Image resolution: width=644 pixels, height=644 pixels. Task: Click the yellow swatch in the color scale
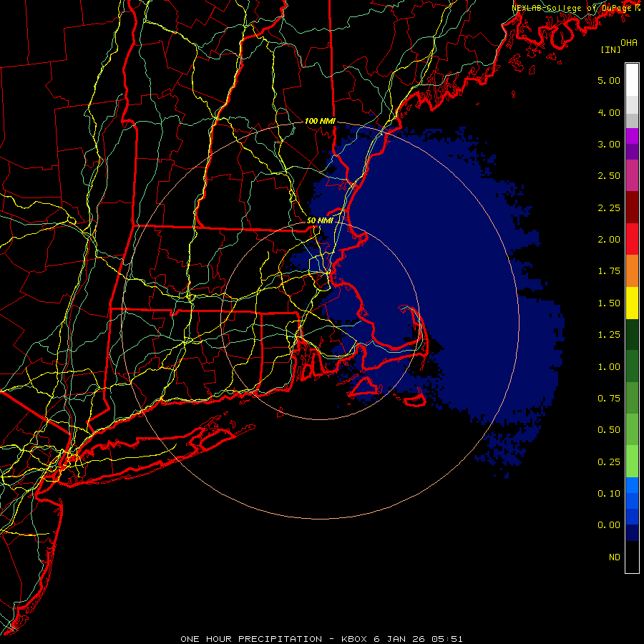pyautogui.click(x=632, y=303)
